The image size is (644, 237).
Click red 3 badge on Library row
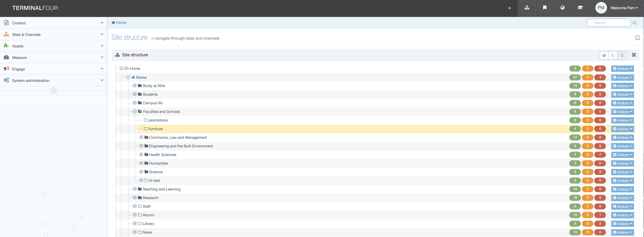(x=600, y=223)
